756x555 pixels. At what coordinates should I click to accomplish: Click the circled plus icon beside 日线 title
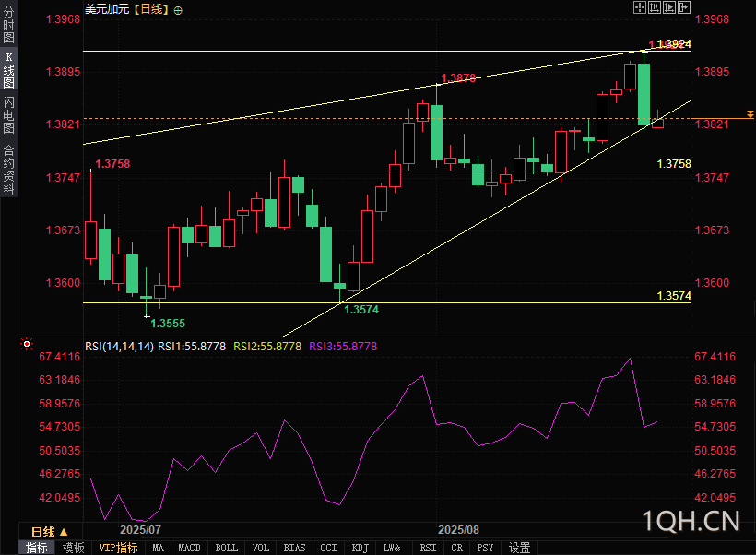(x=178, y=9)
